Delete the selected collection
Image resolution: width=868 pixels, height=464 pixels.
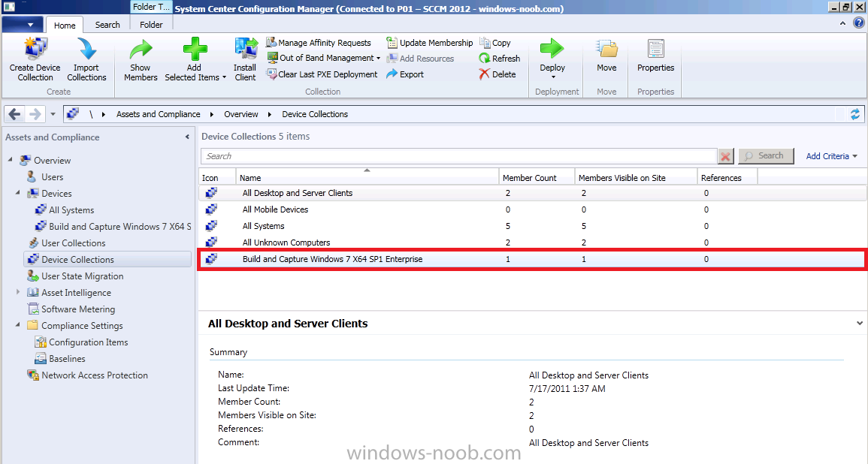[497, 74]
